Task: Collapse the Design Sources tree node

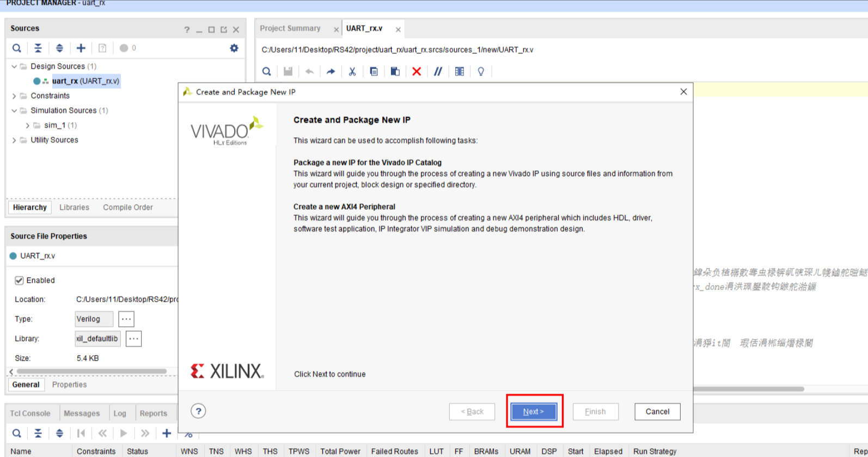Action: click(x=14, y=66)
